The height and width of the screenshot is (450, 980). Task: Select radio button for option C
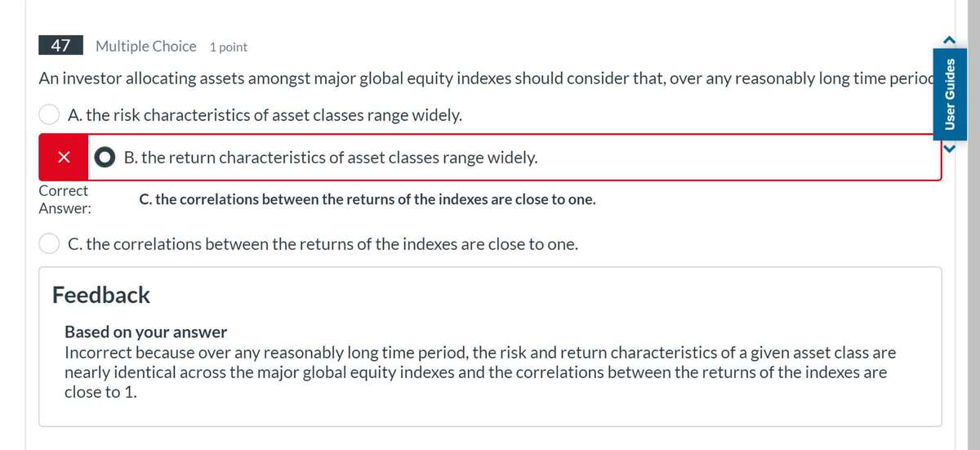pyautogui.click(x=49, y=243)
